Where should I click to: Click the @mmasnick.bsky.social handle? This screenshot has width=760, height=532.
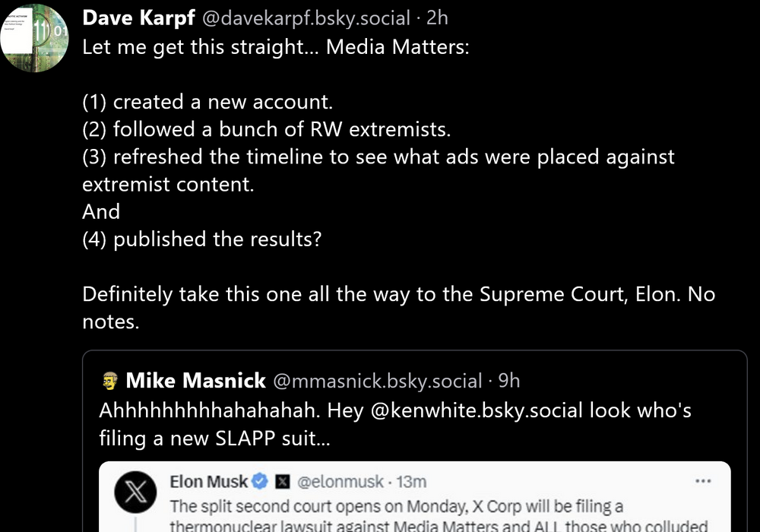tap(377, 381)
